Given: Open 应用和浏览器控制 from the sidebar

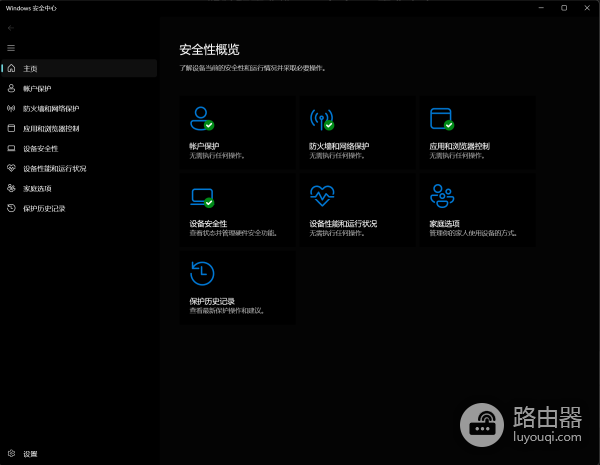Looking at the screenshot, I should [79, 128].
